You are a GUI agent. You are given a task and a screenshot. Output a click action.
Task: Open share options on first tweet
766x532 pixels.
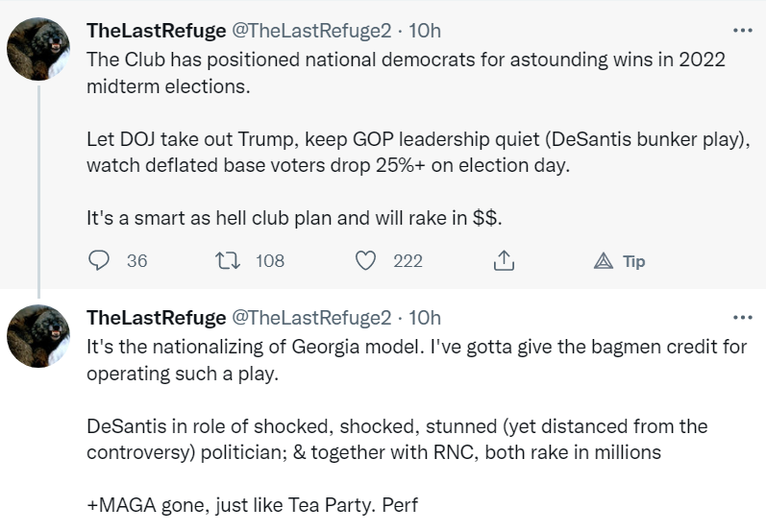tap(504, 260)
